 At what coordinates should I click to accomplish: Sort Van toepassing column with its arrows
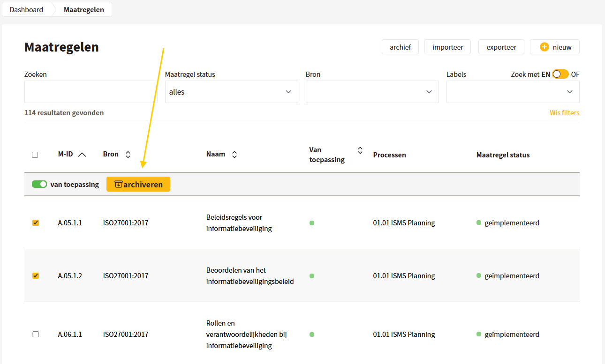pos(360,150)
